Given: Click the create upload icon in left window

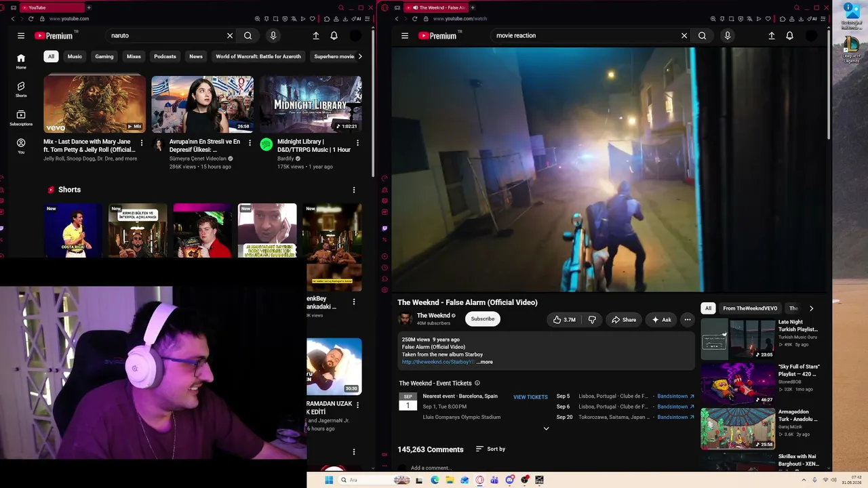Looking at the screenshot, I should tap(316, 36).
